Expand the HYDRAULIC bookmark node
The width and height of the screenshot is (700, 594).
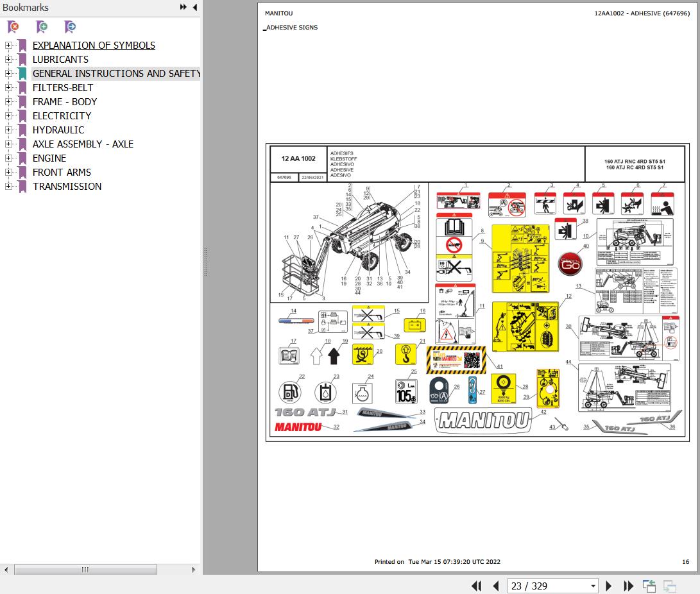(8, 130)
